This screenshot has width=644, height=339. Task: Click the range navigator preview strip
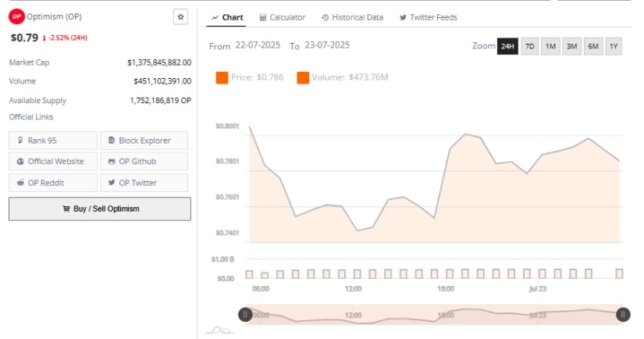pyautogui.click(x=434, y=315)
